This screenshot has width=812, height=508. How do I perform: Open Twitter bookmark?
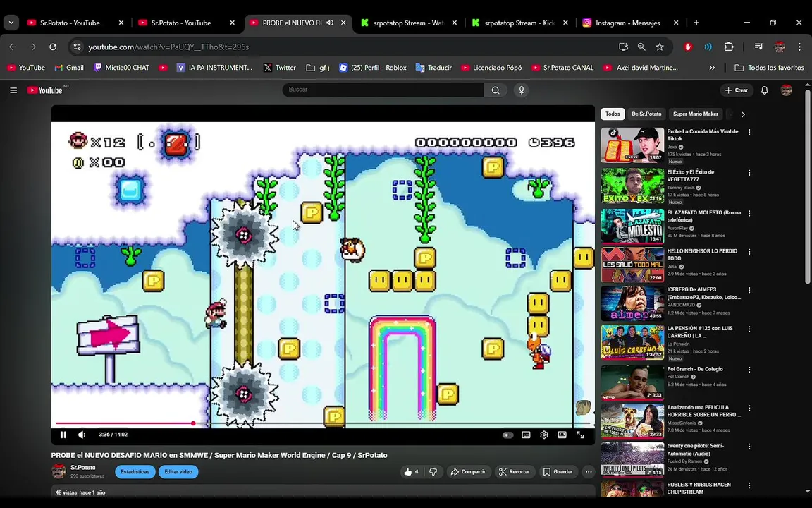[x=280, y=68]
